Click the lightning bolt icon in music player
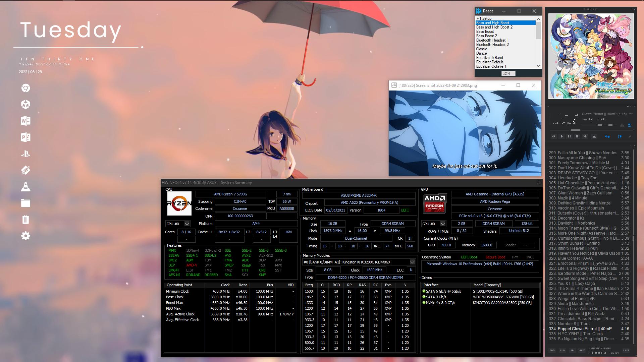The height and width of the screenshot is (362, 644). point(630,136)
